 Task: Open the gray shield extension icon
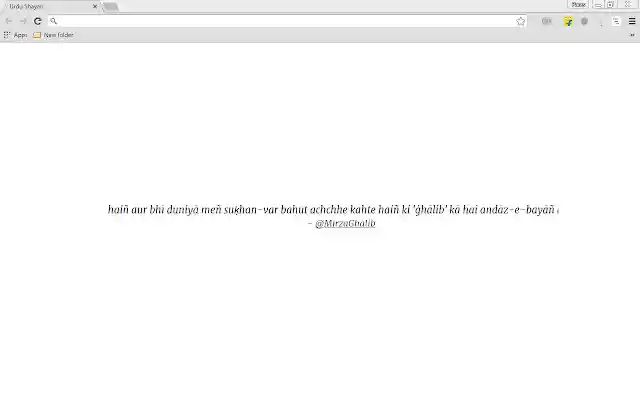(x=584, y=21)
